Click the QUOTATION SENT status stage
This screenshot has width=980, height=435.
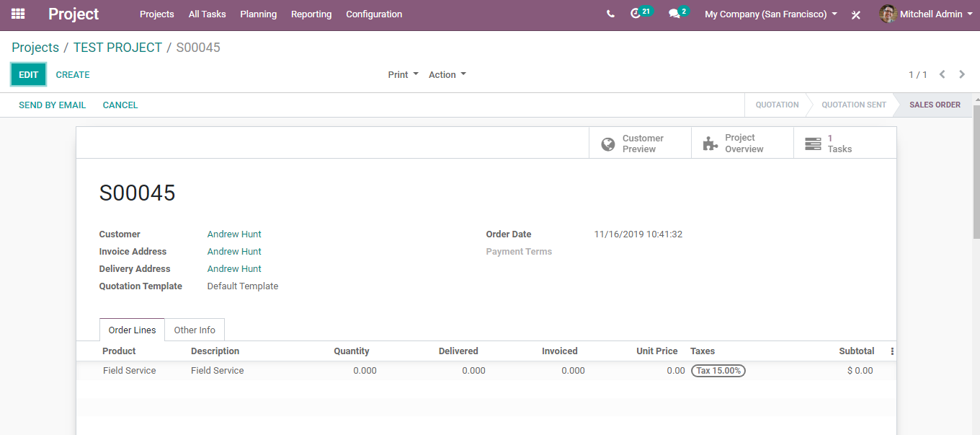pos(854,105)
